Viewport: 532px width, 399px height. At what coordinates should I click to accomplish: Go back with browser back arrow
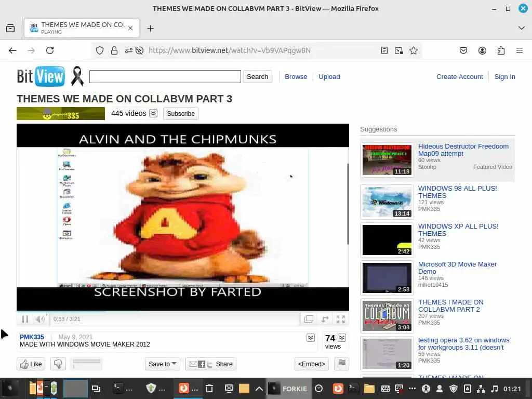(12, 50)
